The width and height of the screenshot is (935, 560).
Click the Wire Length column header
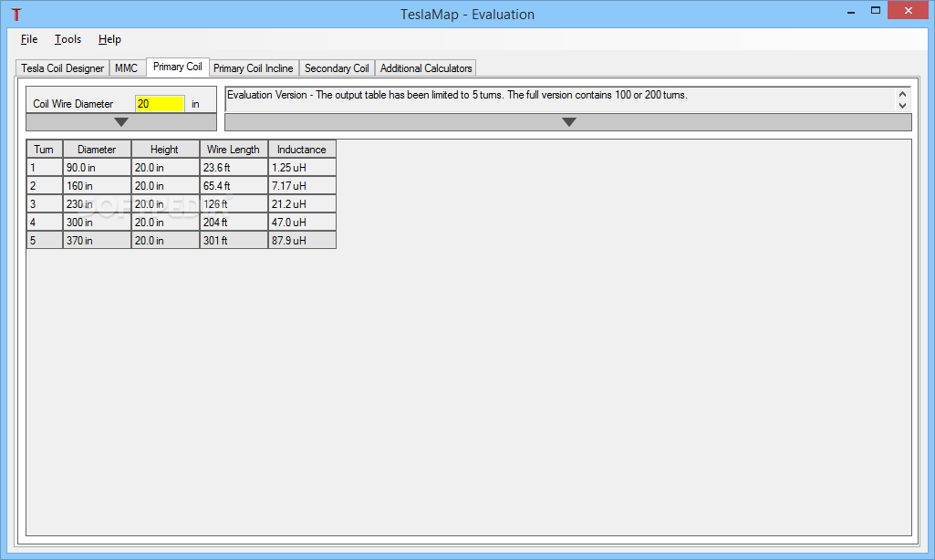point(234,149)
